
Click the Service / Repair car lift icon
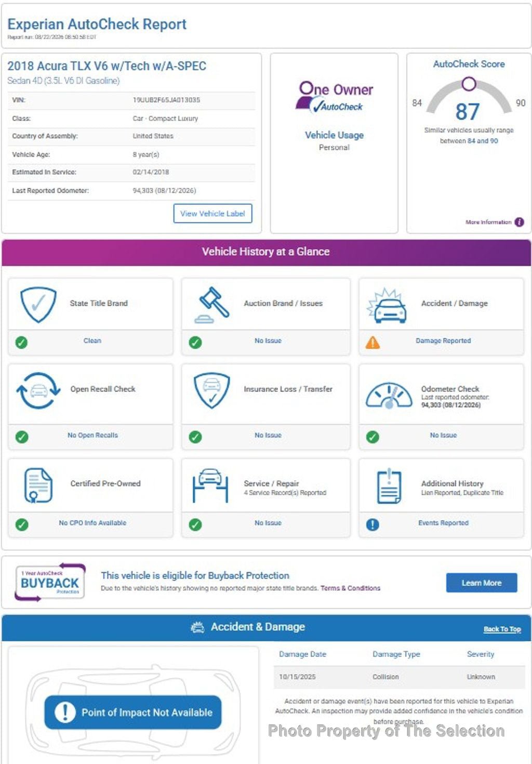pos(210,485)
